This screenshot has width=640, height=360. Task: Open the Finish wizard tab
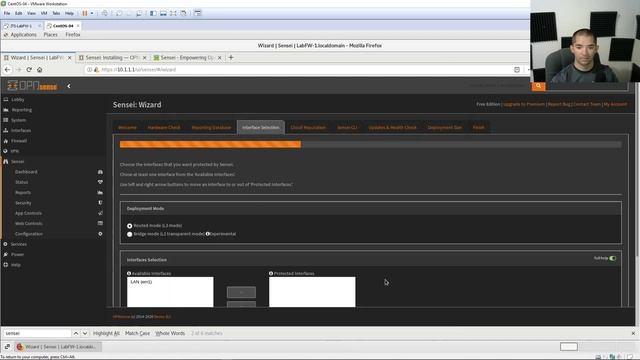tap(478, 127)
